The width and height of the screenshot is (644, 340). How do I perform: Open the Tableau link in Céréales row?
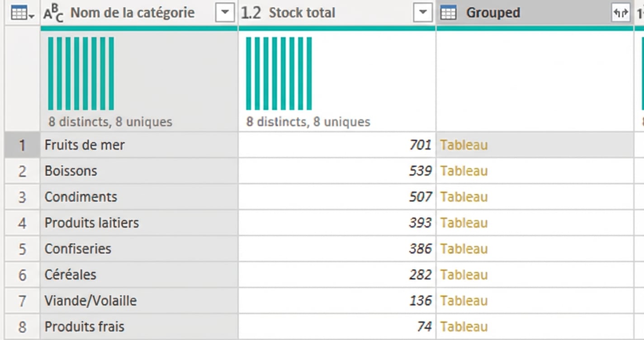pos(464,275)
